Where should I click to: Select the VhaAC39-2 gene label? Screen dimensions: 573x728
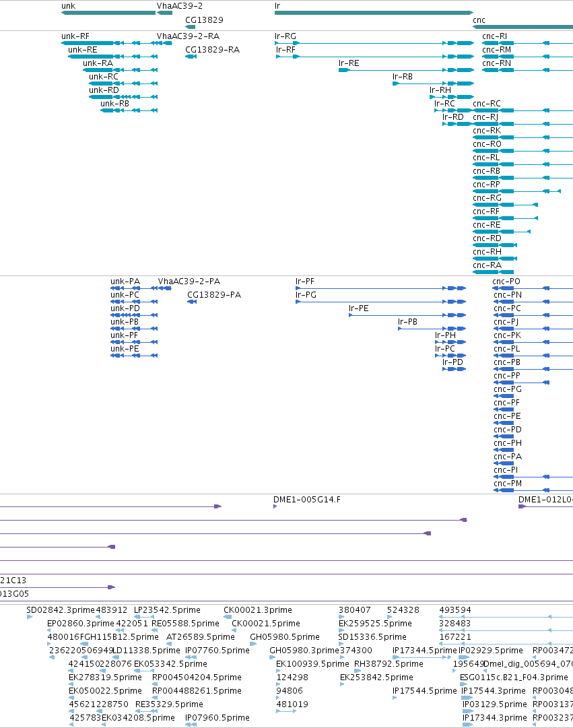180,6
